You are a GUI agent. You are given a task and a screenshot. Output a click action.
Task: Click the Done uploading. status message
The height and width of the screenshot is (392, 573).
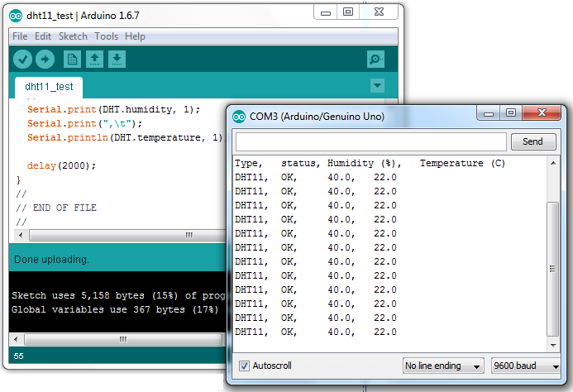click(51, 260)
